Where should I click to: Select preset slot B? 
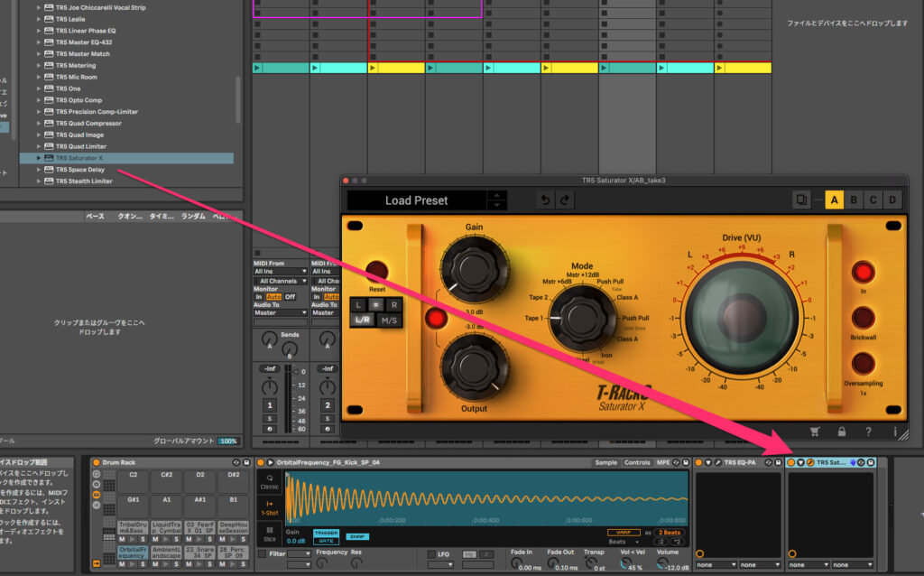[855, 200]
